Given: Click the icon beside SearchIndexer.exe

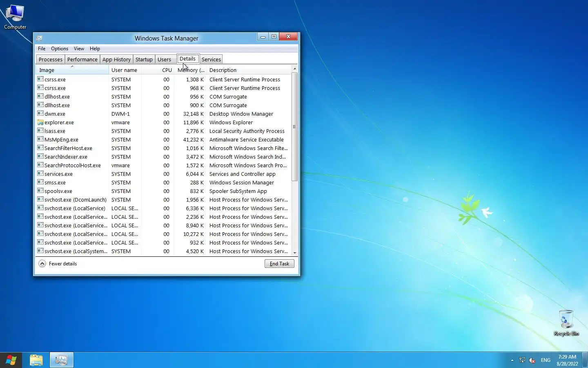Looking at the screenshot, I should 40,157.
